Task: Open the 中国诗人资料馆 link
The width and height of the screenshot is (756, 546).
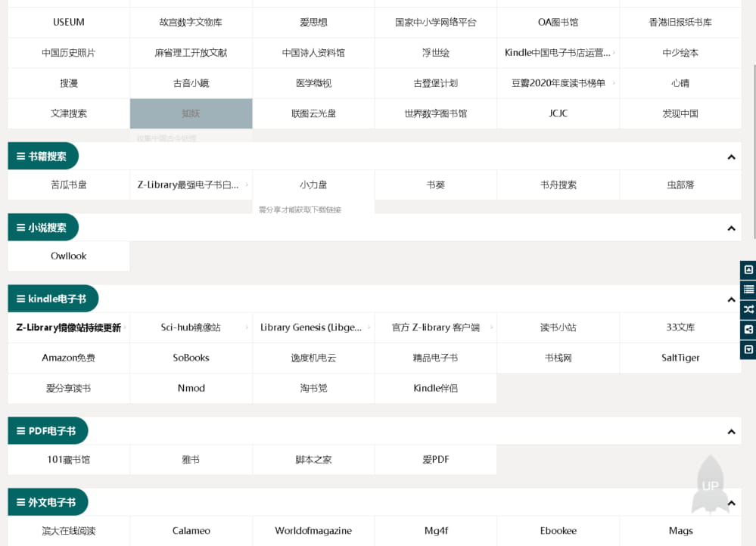Action: 313,52
